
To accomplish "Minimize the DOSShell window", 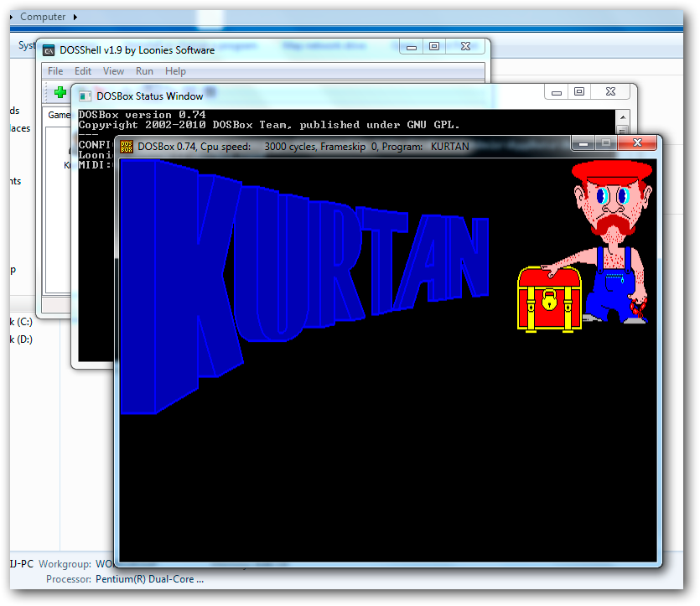I will 411,47.
